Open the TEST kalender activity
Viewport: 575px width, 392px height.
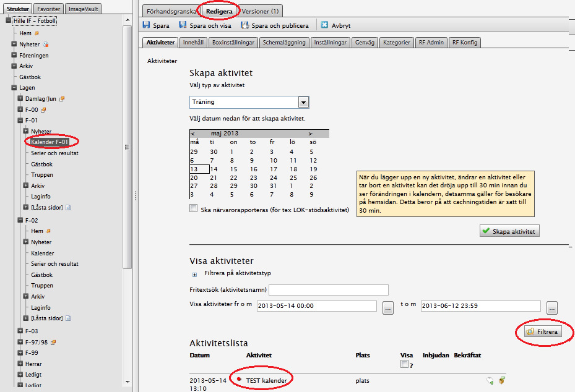coord(266,380)
